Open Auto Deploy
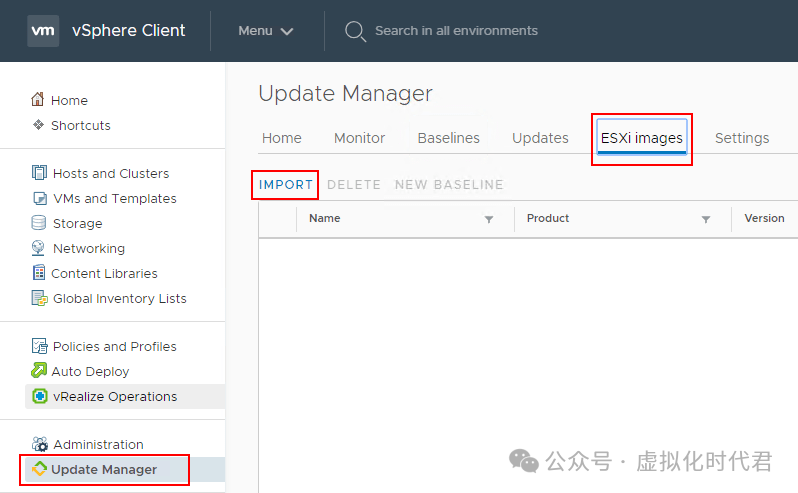 tap(90, 371)
